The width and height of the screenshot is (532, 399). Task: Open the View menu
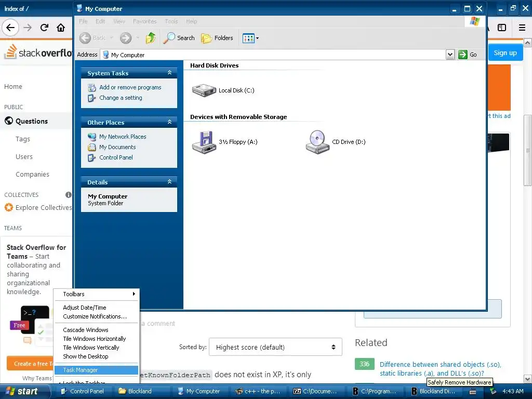[119, 21]
